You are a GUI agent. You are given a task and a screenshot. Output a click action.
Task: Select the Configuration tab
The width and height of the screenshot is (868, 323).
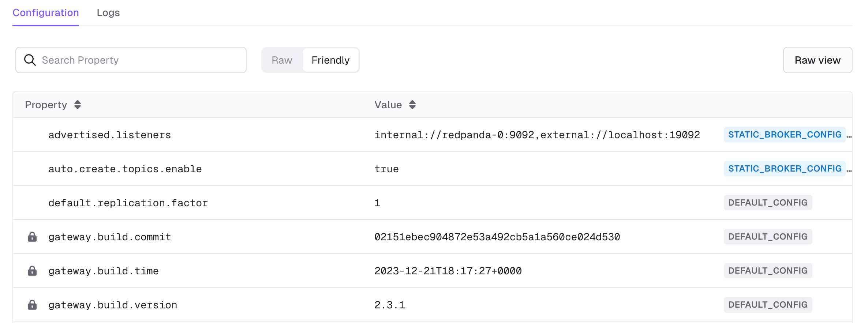46,13
